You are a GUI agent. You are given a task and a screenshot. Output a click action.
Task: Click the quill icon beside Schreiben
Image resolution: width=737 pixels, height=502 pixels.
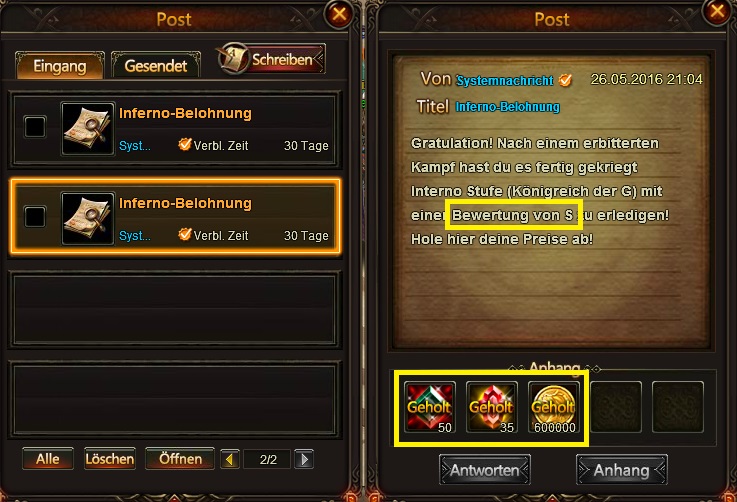click(x=234, y=59)
